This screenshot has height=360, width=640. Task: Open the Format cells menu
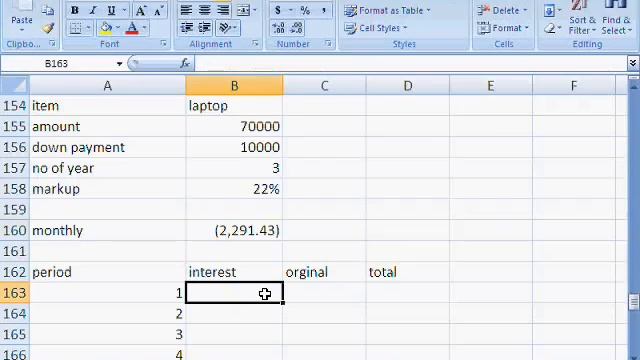502,28
